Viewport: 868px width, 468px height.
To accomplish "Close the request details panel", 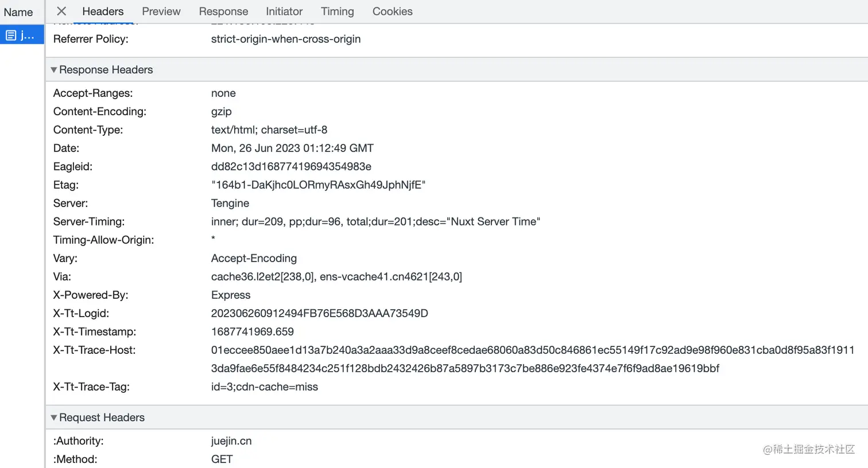I will pos(61,11).
